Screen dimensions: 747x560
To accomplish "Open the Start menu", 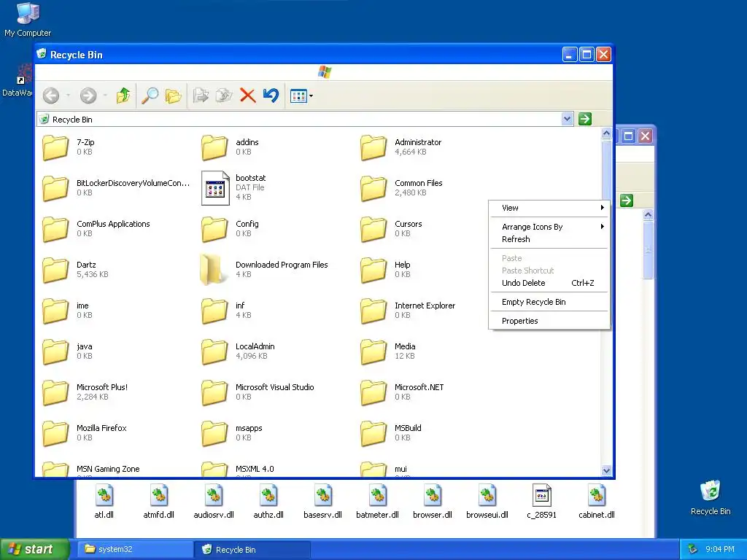I will point(35,549).
